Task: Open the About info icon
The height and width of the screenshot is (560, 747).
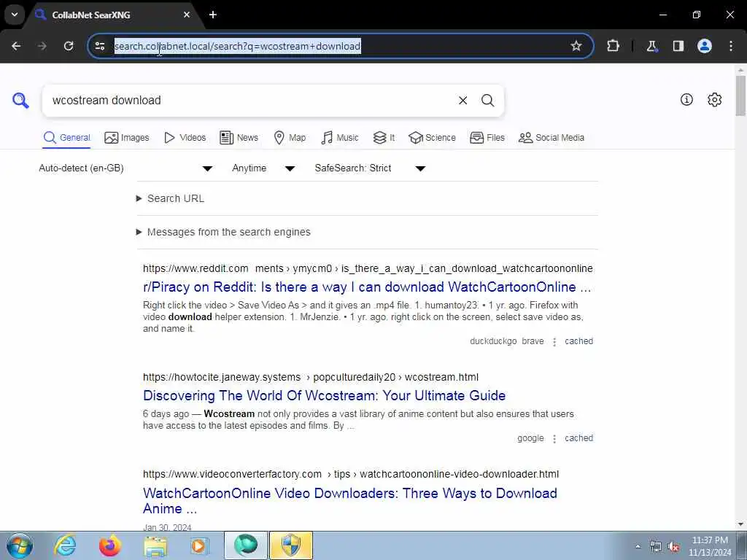Action: 686,99
